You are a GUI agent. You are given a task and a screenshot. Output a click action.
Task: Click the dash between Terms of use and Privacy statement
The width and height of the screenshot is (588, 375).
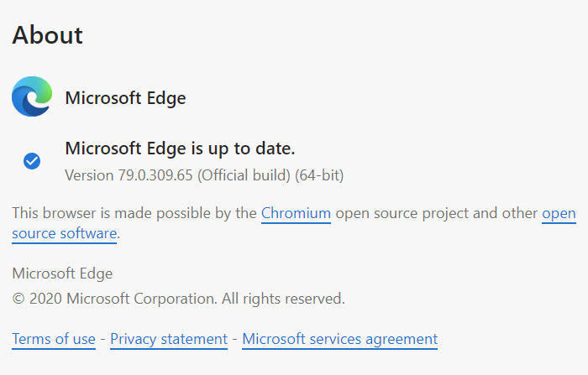point(102,340)
